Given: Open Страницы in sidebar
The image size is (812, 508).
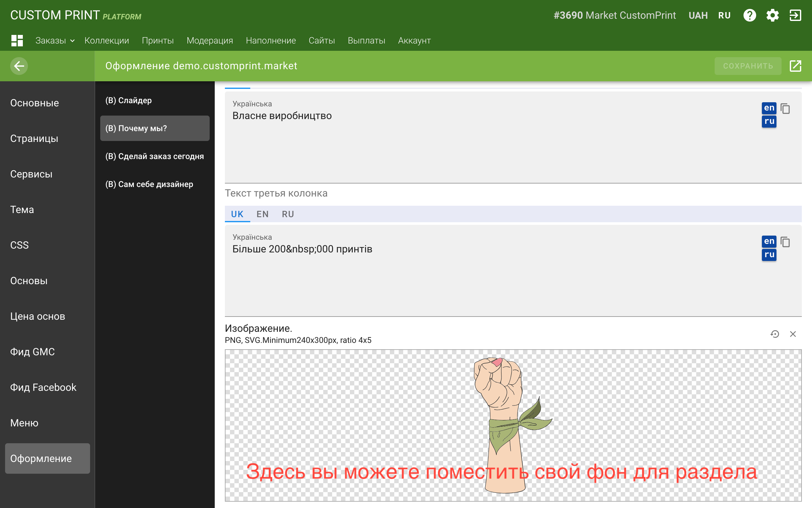Looking at the screenshot, I should click(x=47, y=138).
